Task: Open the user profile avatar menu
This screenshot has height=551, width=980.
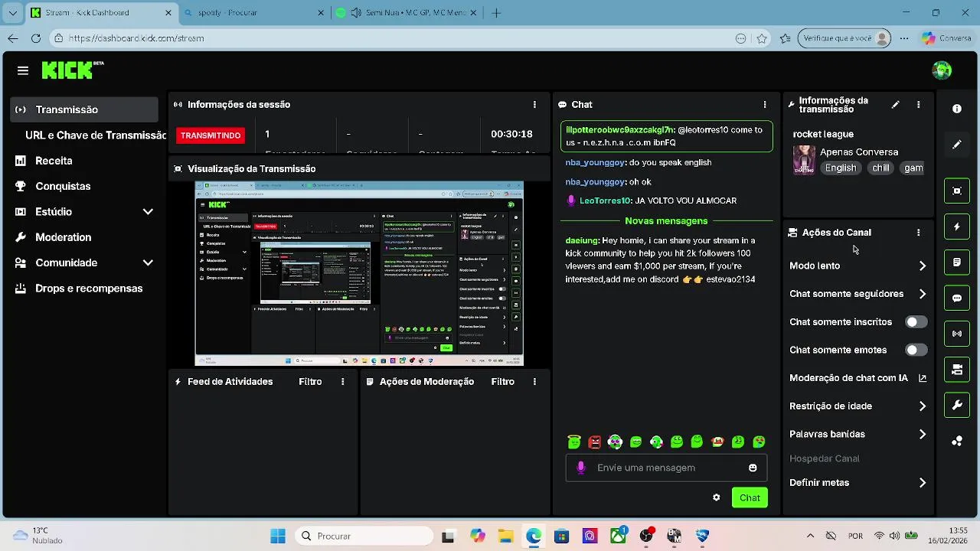Action: 942,70
